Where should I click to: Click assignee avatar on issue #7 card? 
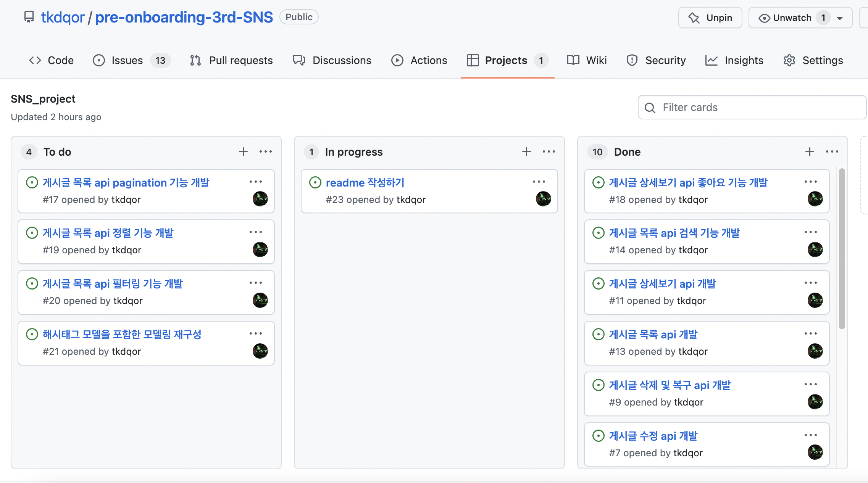(x=815, y=452)
